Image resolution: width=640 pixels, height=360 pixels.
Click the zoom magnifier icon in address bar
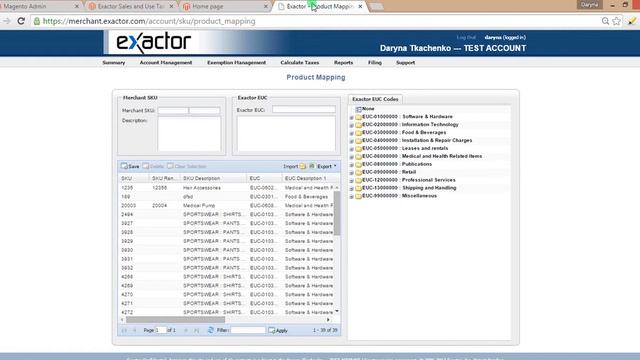point(605,21)
